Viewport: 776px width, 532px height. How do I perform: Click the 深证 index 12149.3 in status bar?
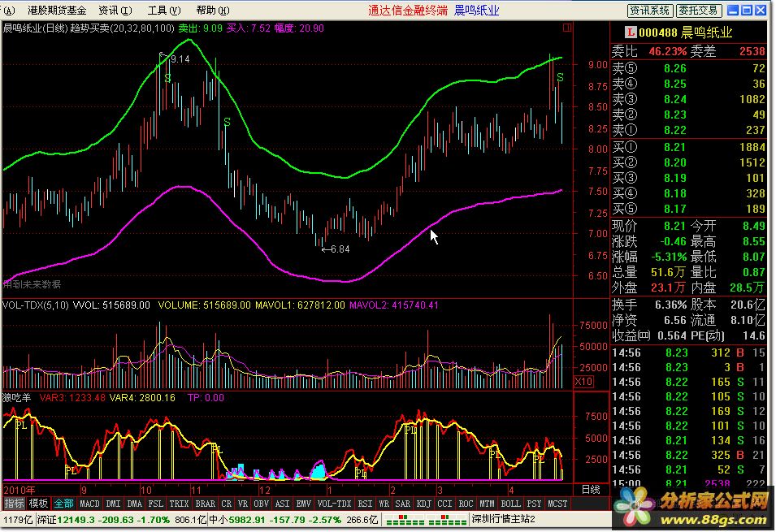102,520
